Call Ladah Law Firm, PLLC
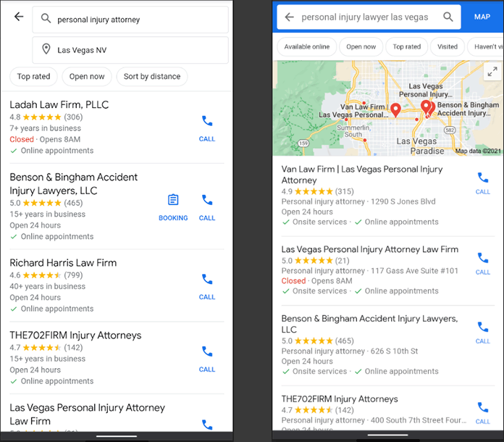Screen dimensions: 504x442 click(x=207, y=128)
